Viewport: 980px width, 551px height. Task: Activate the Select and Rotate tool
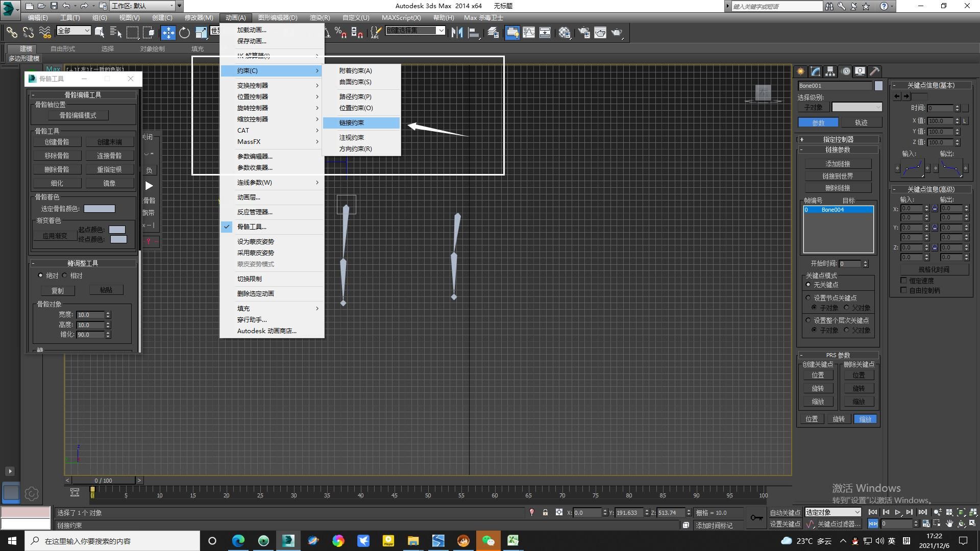(184, 33)
